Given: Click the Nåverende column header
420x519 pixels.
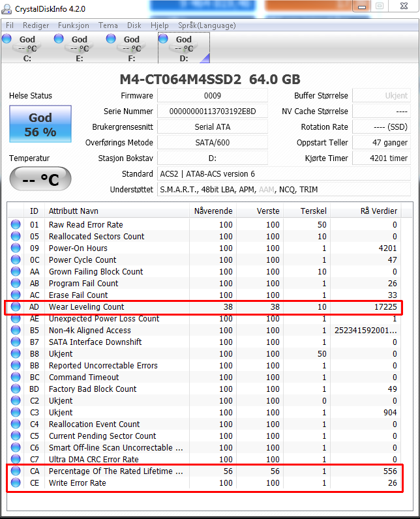Looking at the screenshot, I should [213, 211].
